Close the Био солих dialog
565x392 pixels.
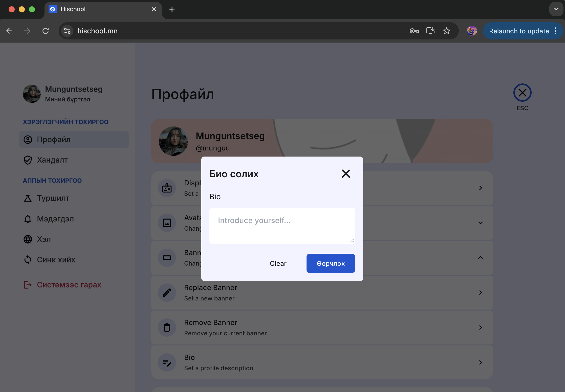pyautogui.click(x=346, y=174)
